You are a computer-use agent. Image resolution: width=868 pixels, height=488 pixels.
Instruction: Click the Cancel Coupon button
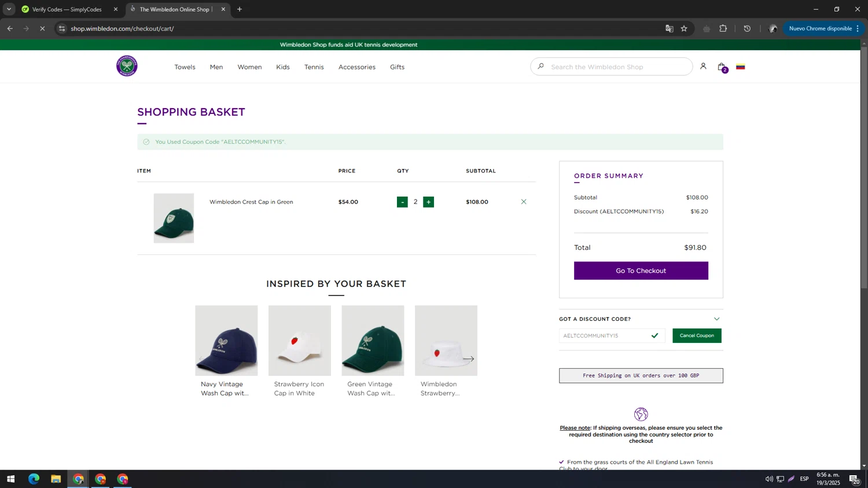point(697,335)
